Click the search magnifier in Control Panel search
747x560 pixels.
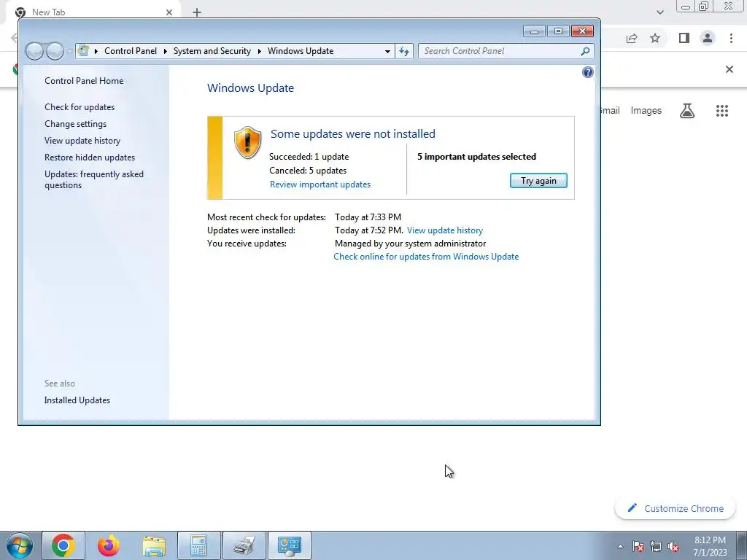(x=586, y=51)
